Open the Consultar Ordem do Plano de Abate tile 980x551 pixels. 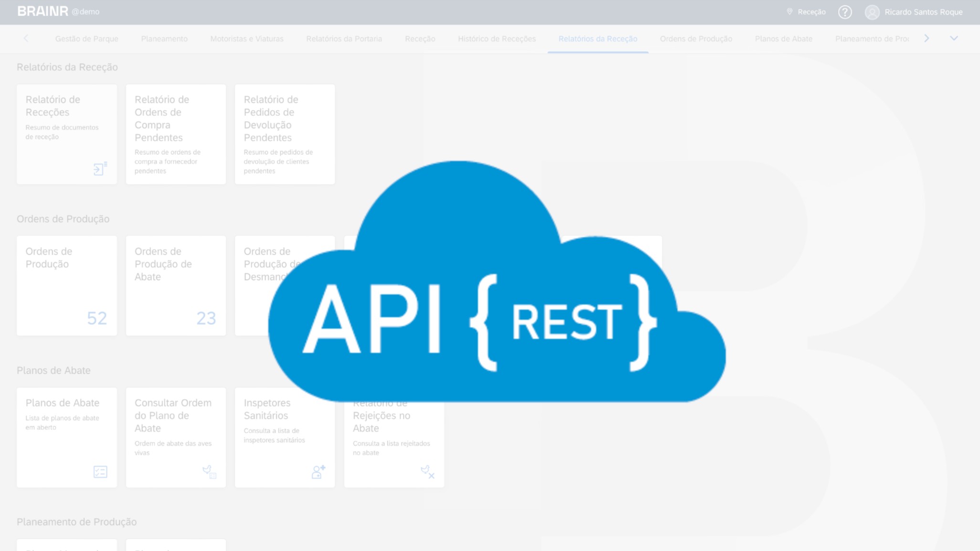click(176, 437)
